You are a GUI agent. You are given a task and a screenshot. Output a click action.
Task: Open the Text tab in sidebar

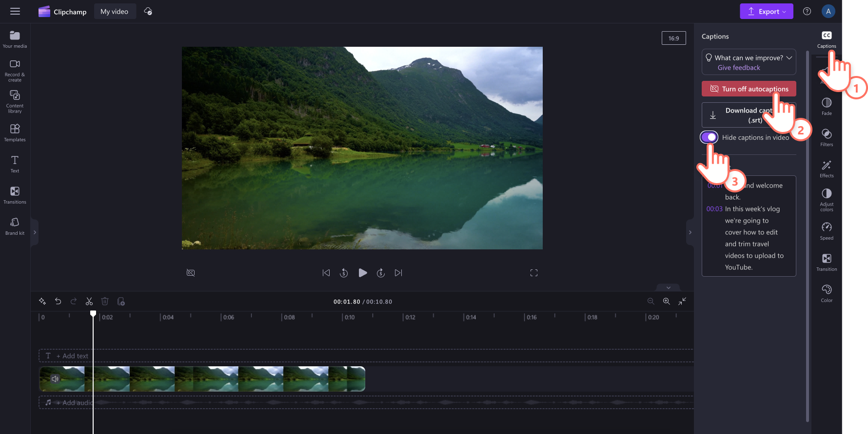(x=15, y=164)
